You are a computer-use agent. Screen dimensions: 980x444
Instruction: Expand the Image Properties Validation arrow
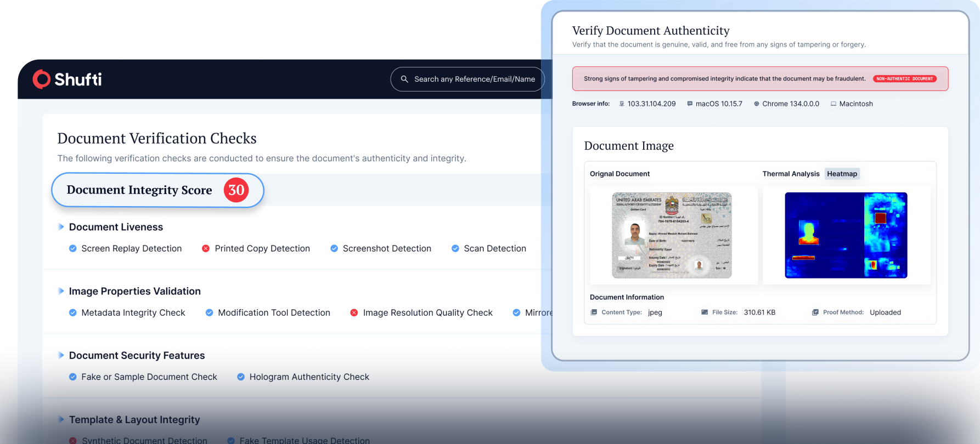pyautogui.click(x=61, y=291)
